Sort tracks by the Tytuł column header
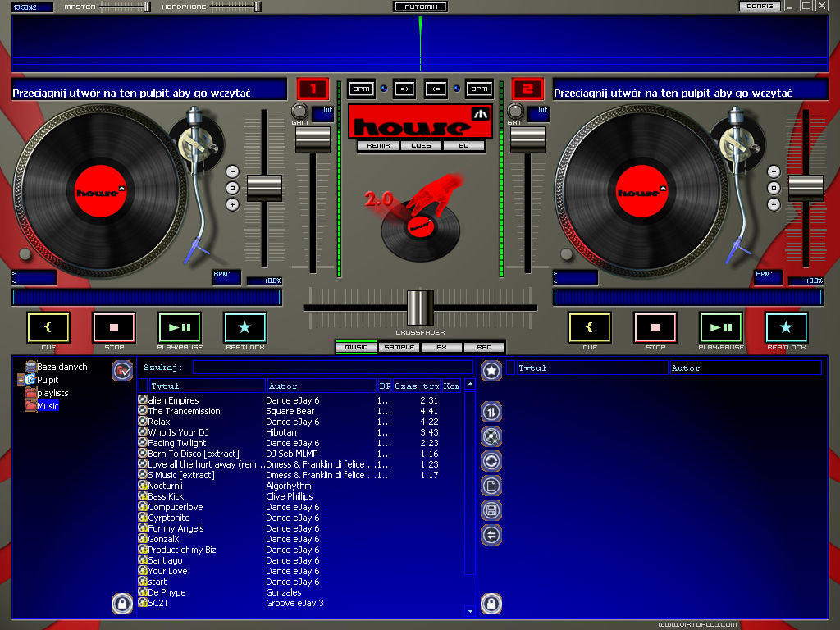The image size is (840, 630). click(207, 386)
